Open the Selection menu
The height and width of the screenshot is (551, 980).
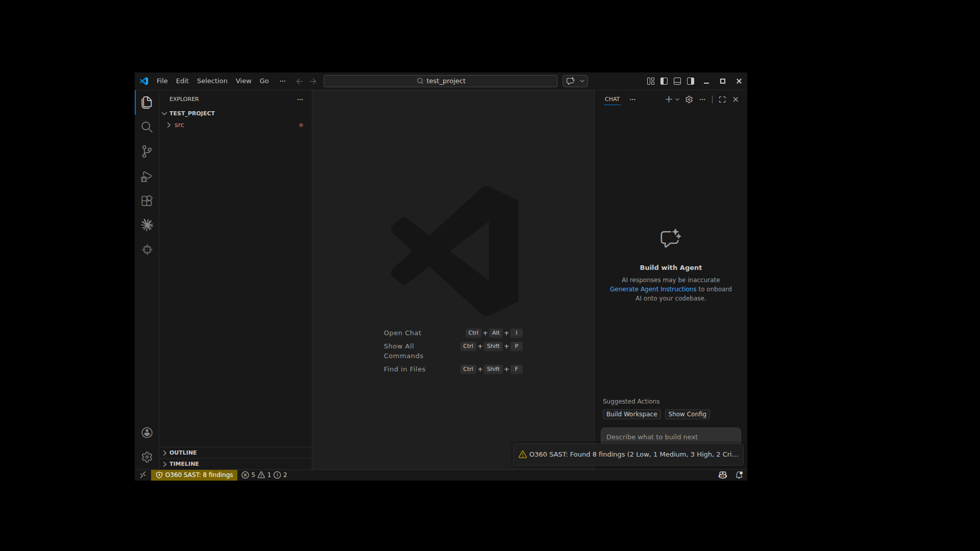tap(212, 81)
